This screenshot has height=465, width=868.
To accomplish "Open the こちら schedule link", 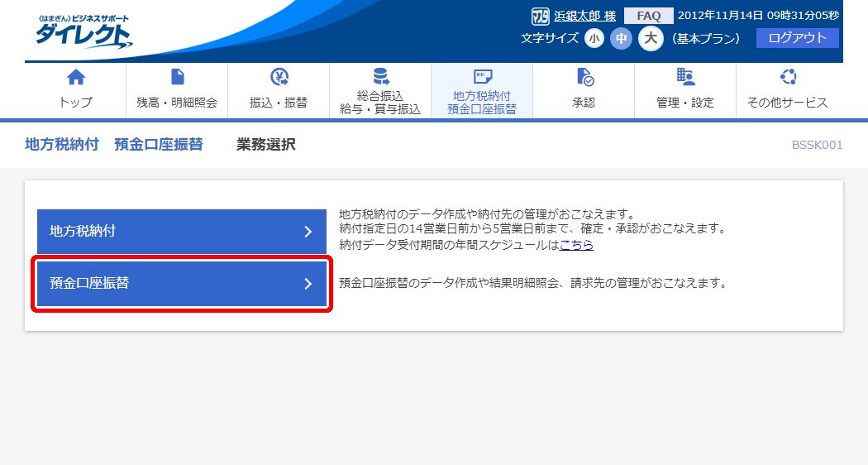I will [x=576, y=245].
